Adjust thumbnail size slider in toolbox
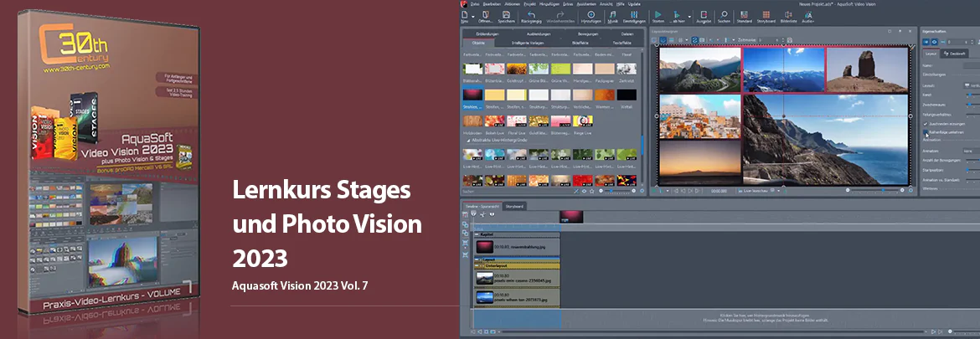 (x=616, y=191)
